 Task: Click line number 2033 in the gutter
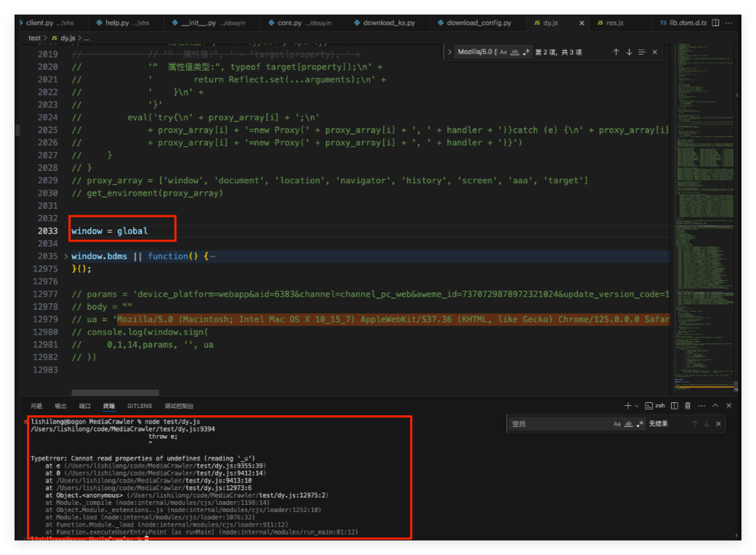(x=48, y=231)
